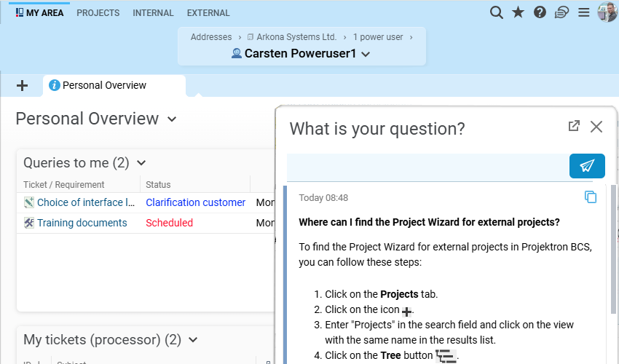Click requirement icon beside Choice of interface
619x364 pixels.
pyautogui.click(x=29, y=202)
